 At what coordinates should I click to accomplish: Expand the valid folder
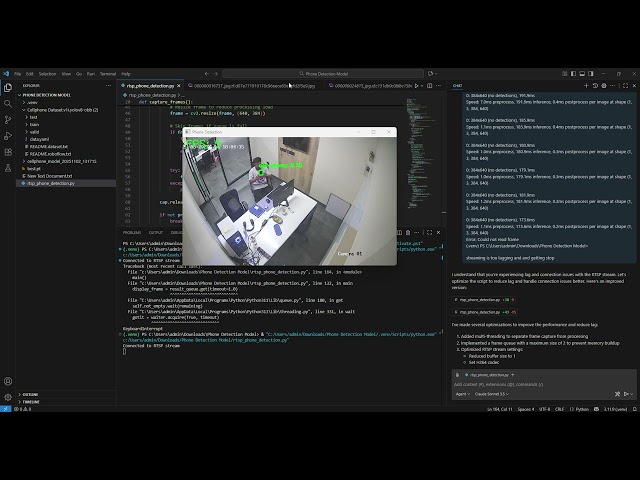(32, 132)
